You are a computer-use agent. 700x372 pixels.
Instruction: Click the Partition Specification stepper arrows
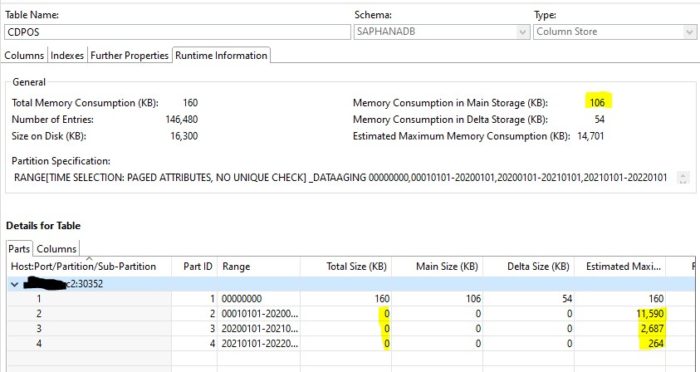683,178
